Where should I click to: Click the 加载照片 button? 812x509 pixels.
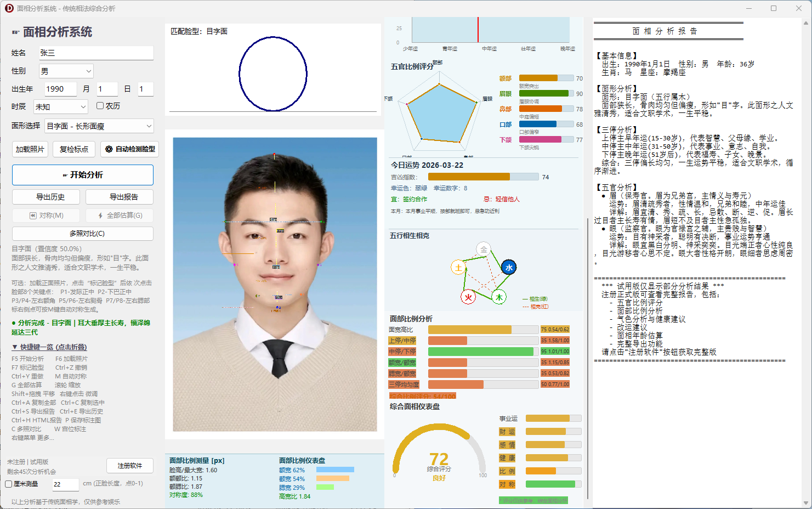[x=30, y=149]
